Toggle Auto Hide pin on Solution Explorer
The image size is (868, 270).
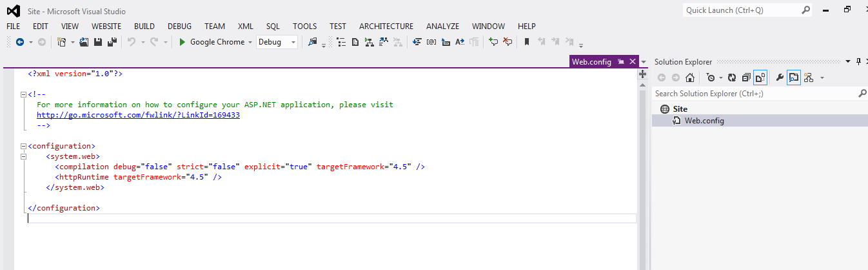858,62
